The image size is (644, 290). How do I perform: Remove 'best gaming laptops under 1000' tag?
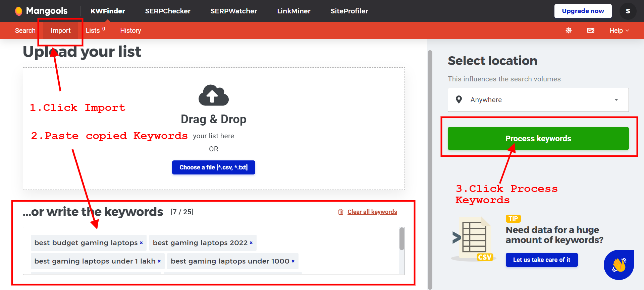pos(293,261)
